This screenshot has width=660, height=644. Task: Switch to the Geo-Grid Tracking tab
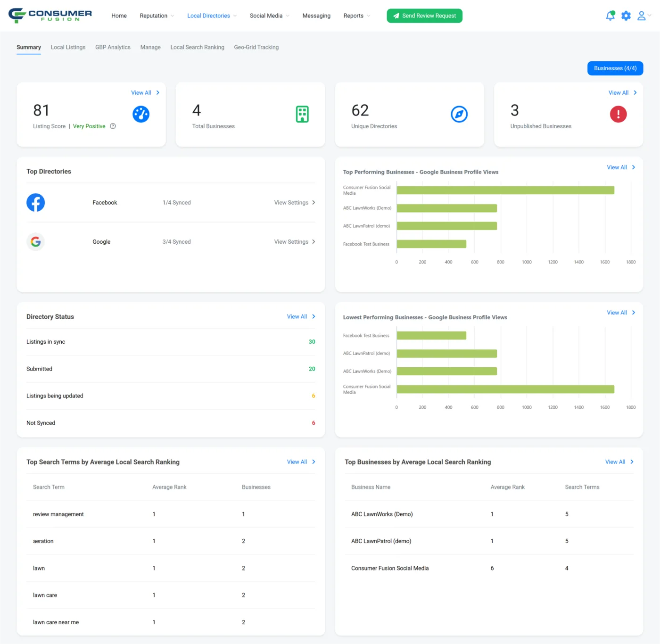pyautogui.click(x=256, y=47)
